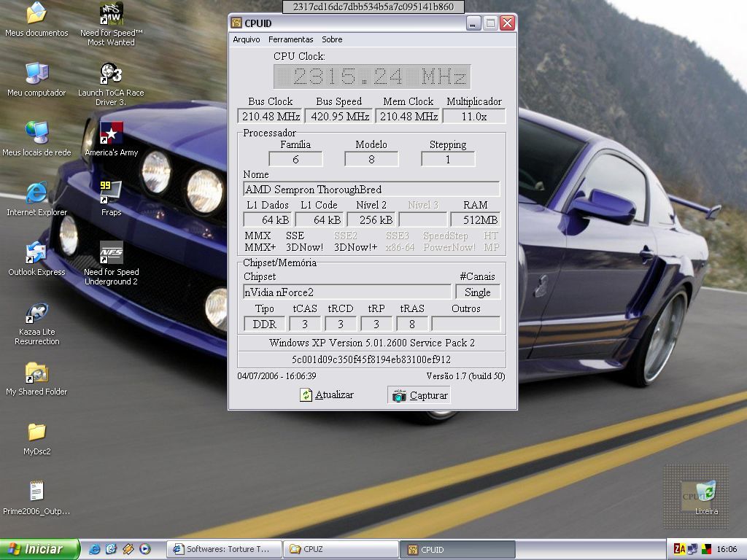Switch to the CPUZ taskbar window
The image size is (747, 560).
[341, 549]
